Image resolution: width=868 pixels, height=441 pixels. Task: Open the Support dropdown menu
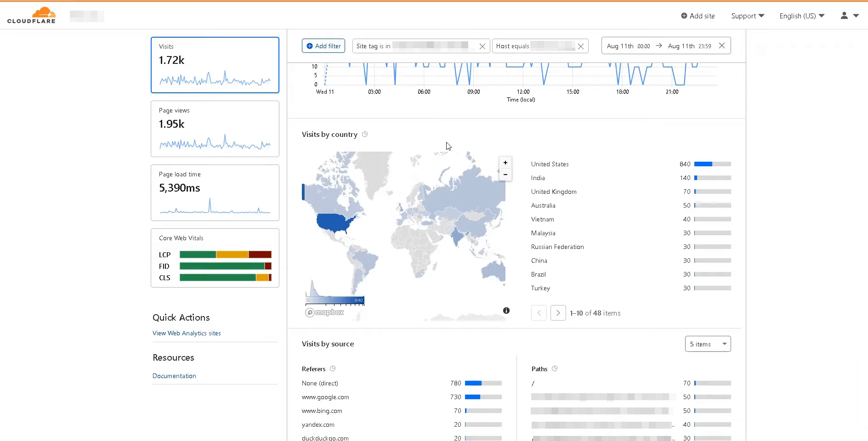tap(747, 16)
